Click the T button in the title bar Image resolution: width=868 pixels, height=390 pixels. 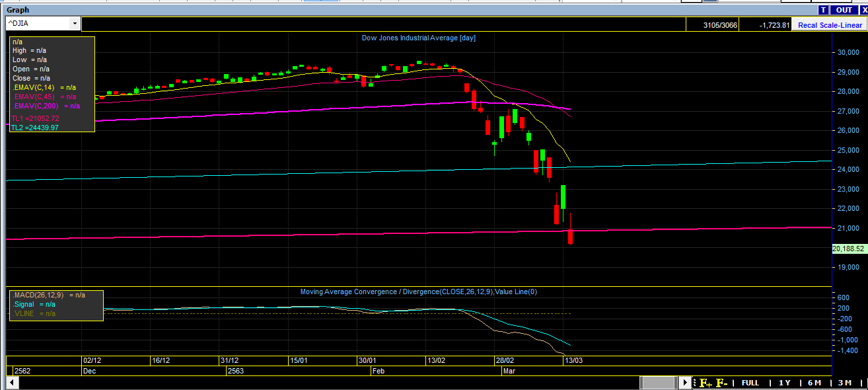point(823,9)
